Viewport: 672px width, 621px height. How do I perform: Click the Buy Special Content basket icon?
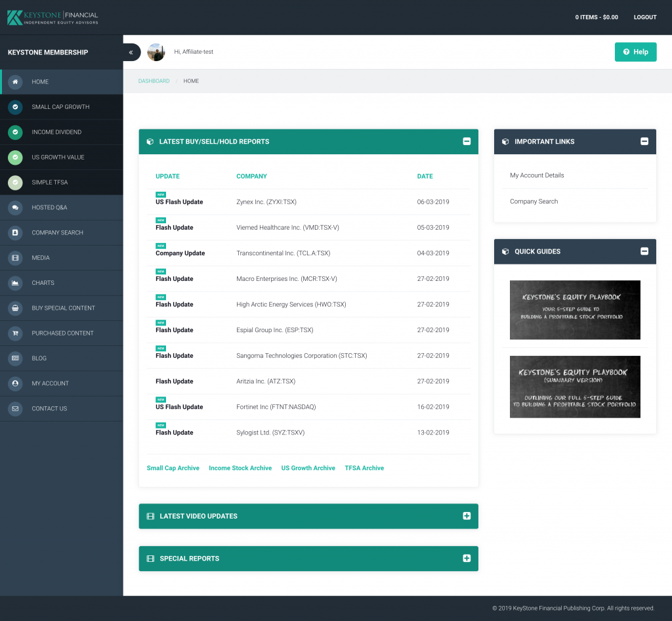tap(15, 308)
